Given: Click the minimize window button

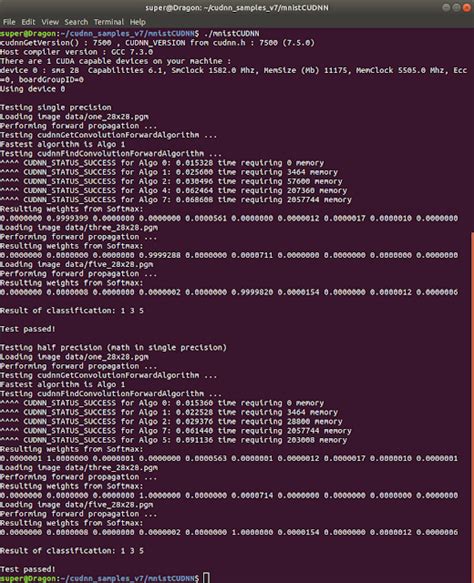Looking at the screenshot, I should 446,8.
